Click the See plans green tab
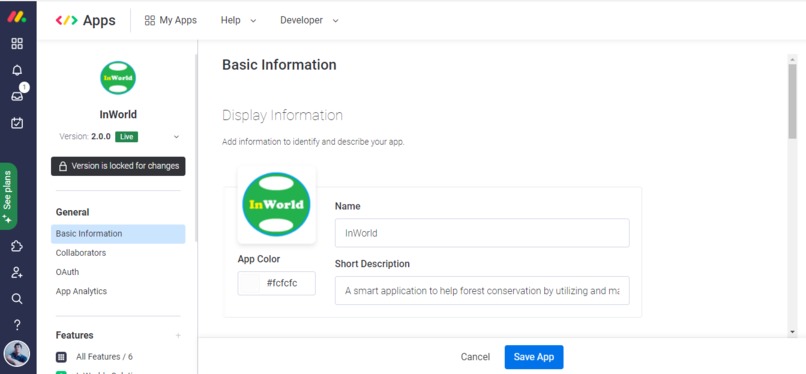Screen dimensions: 806x374 pos(8,196)
